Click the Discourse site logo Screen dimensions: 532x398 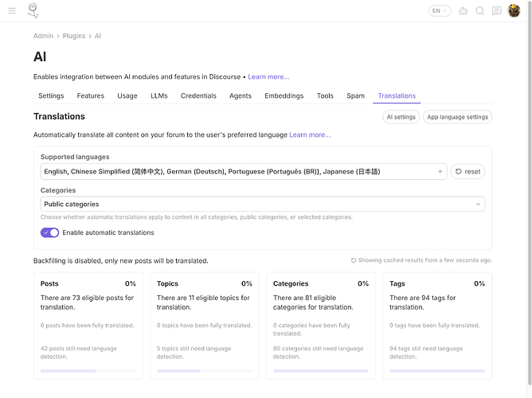[x=33, y=11]
